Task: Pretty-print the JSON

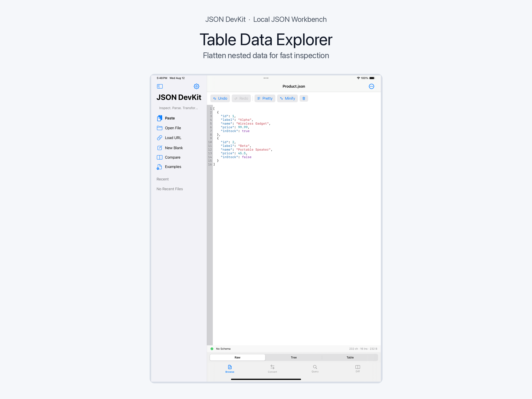Action: (265, 98)
